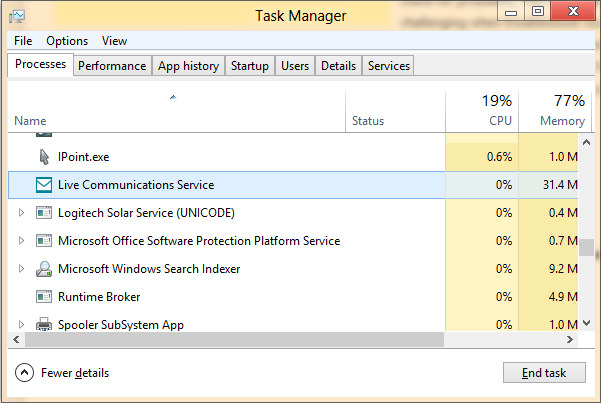The height and width of the screenshot is (403, 601).
Task: Click the 31.4 M memory value
Action: click(560, 185)
